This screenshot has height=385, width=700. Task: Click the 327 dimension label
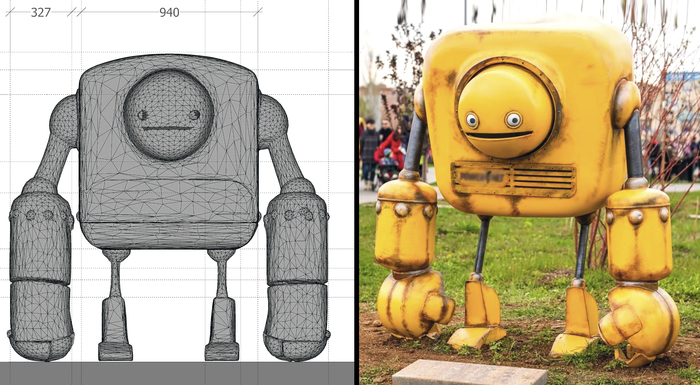41,13
